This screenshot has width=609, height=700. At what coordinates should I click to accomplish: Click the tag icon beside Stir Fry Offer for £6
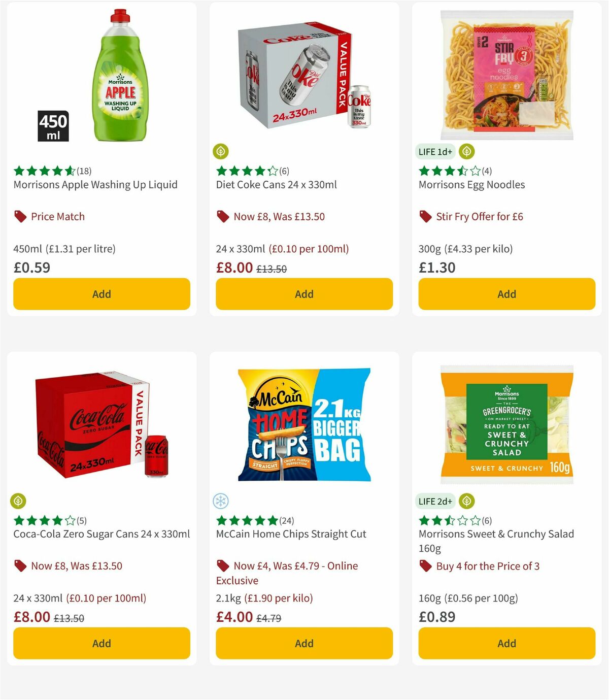425,216
